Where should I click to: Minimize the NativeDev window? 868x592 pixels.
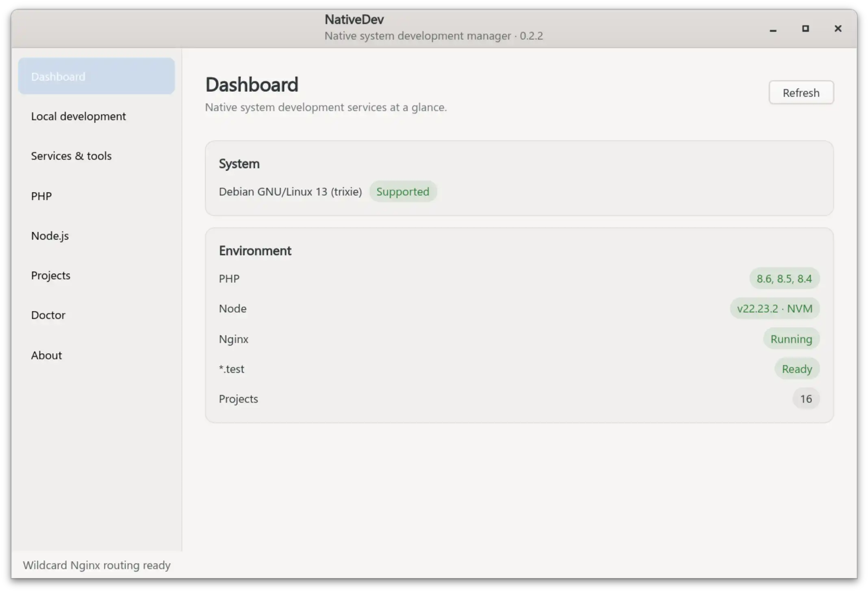coord(773,29)
